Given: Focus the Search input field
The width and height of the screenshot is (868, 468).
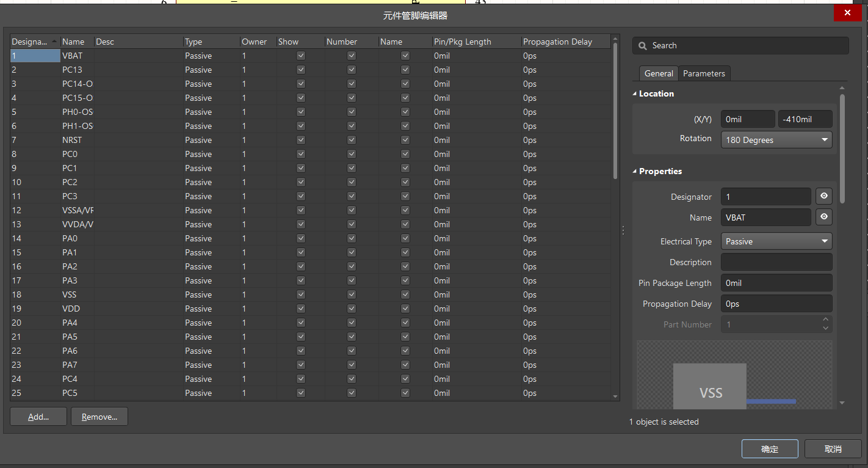Looking at the screenshot, I should pos(740,46).
